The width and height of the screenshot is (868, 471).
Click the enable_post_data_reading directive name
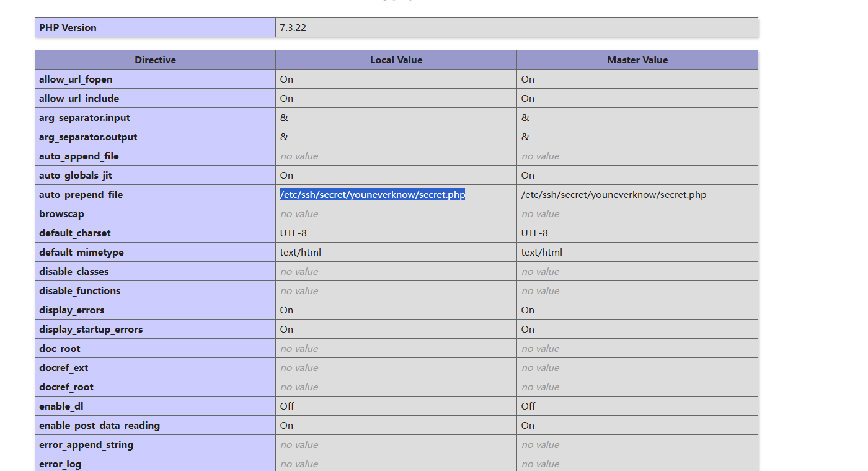99,426
